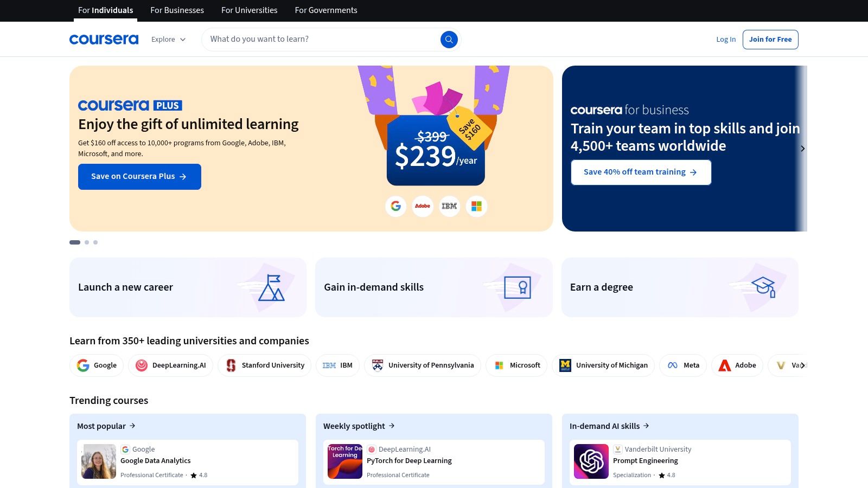Switch to the For Businesses tab

click(x=177, y=10)
